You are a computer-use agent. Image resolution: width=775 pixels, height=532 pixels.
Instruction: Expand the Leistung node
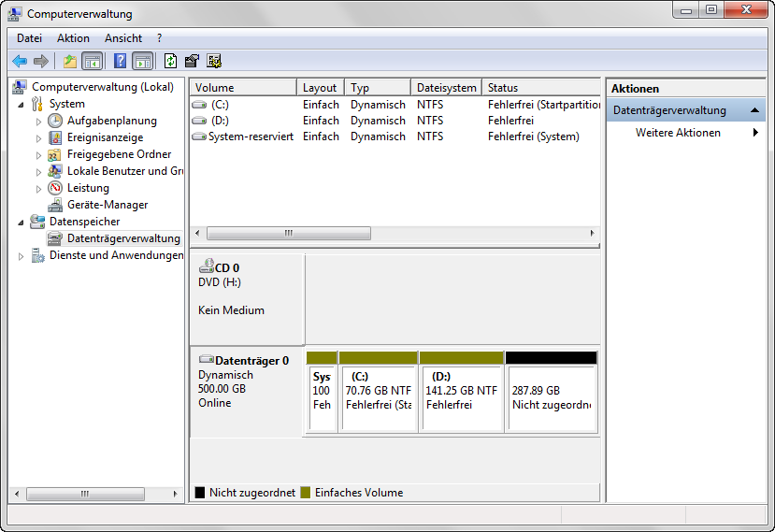38,188
